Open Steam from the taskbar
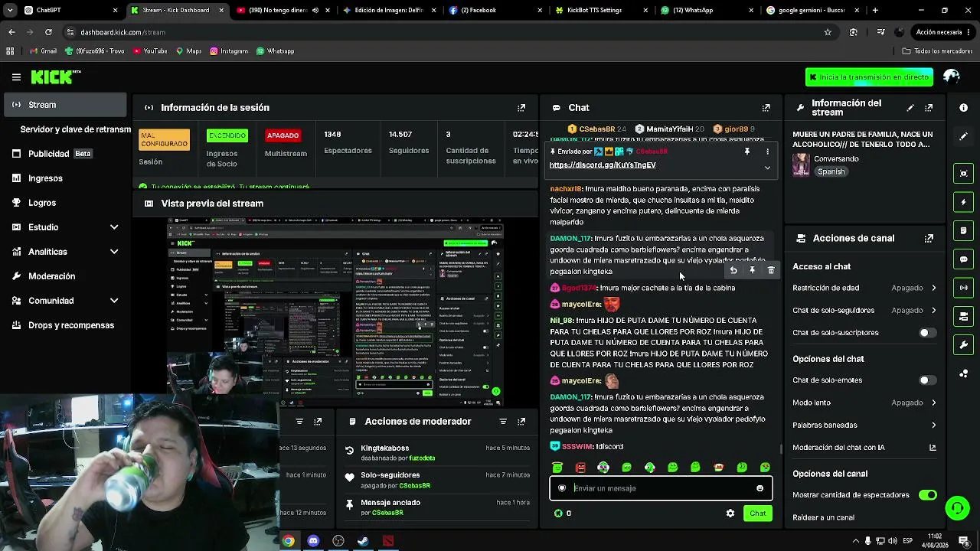Screen dimensions: 980x551 point(363,541)
